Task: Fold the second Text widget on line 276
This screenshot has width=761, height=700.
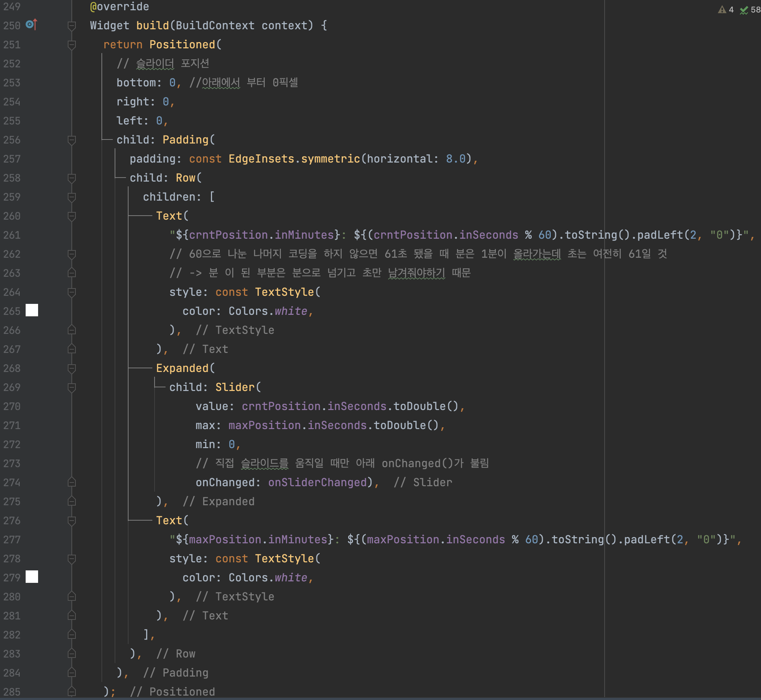Action: click(71, 521)
